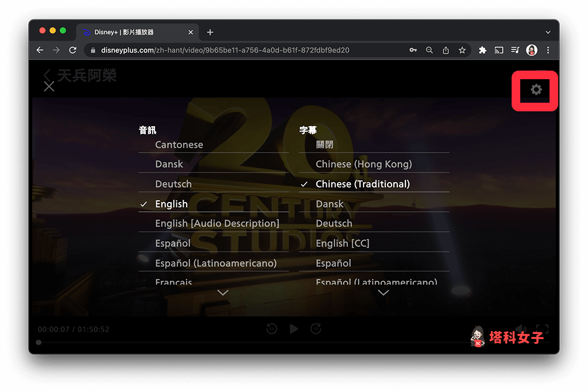Viewport: 588px width, 392px height.
Task: Open the Chrome tab search dropdown arrow
Action: 548,32
